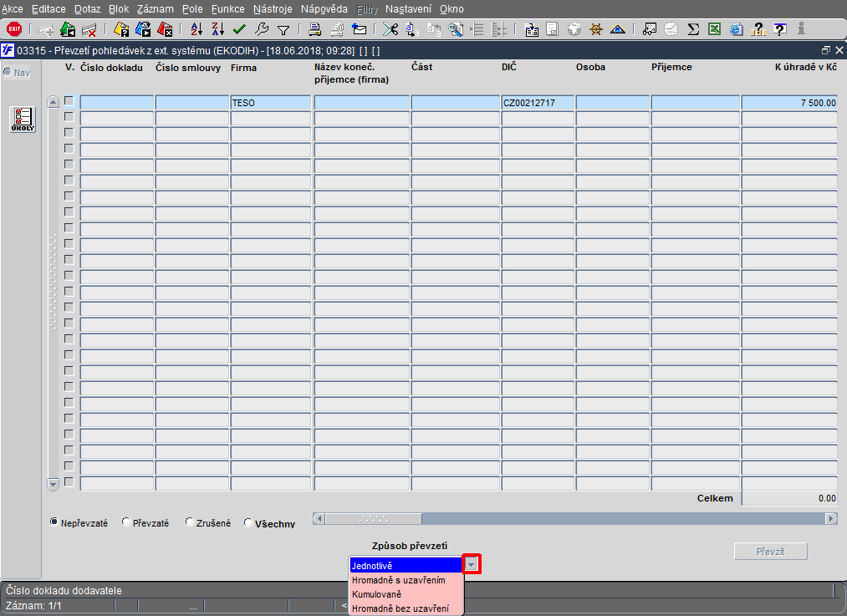Image resolution: width=847 pixels, height=616 pixels.
Task: Sort ascending with the A-Z icon
Action: 196,29
